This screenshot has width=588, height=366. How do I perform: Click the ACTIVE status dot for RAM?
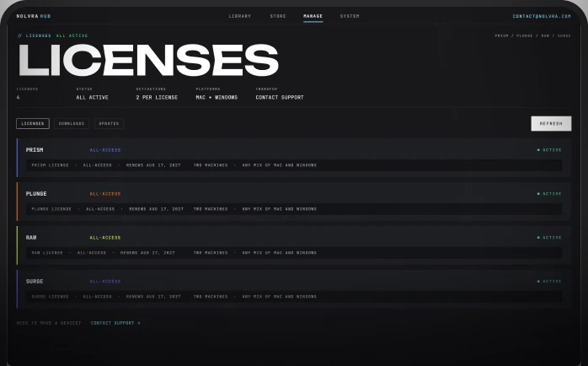click(538, 238)
